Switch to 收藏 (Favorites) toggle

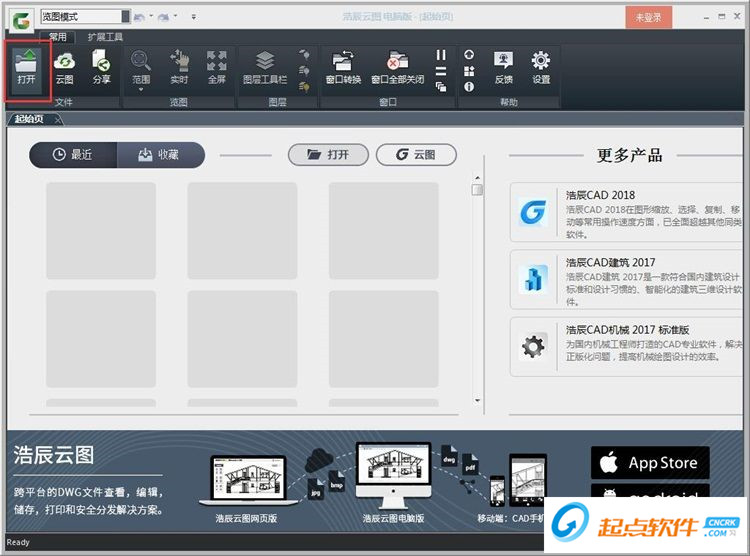pyautogui.click(x=160, y=155)
